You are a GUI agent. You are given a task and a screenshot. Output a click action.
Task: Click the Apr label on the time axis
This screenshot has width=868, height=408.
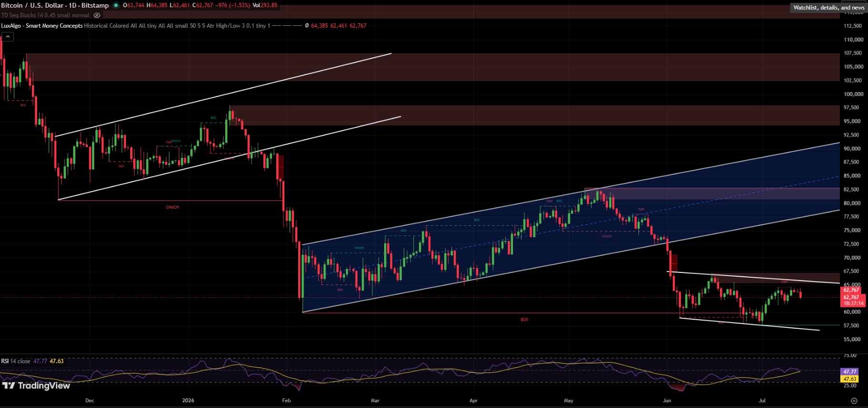[x=473, y=401]
